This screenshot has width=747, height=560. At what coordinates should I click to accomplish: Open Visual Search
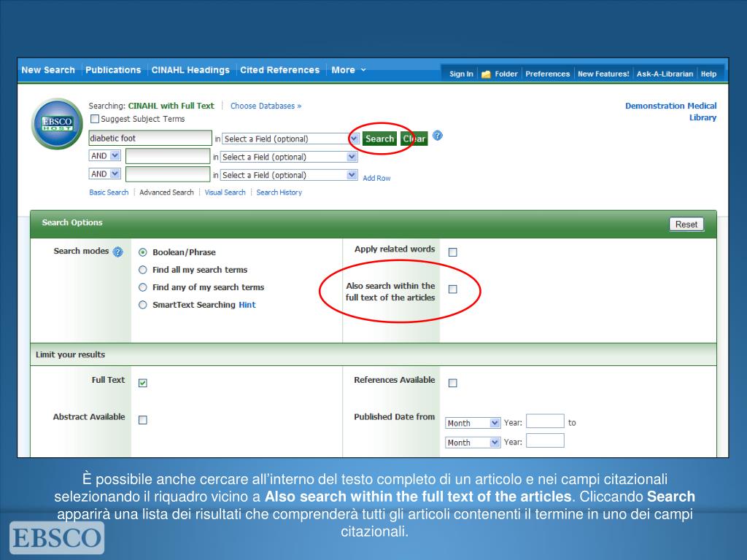click(x=225, y=192)
